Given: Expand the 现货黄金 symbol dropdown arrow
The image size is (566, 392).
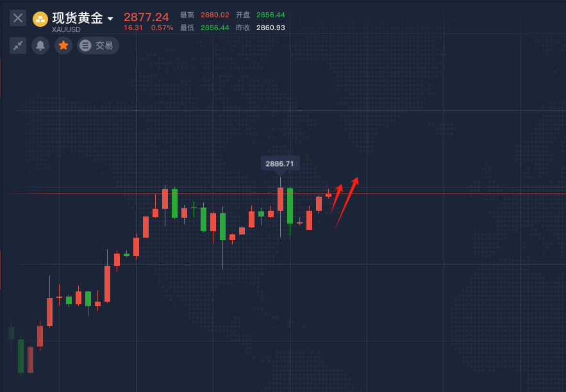Looking at the screenshot, I should coord(110,19).
